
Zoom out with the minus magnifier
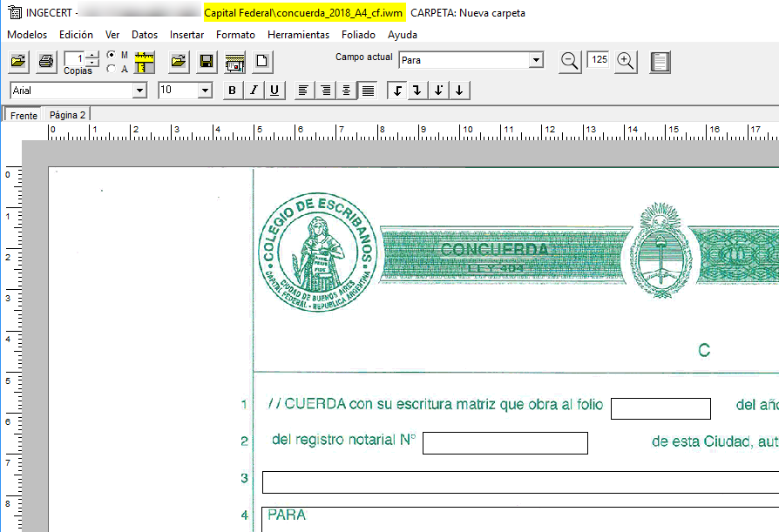point(569,62)
